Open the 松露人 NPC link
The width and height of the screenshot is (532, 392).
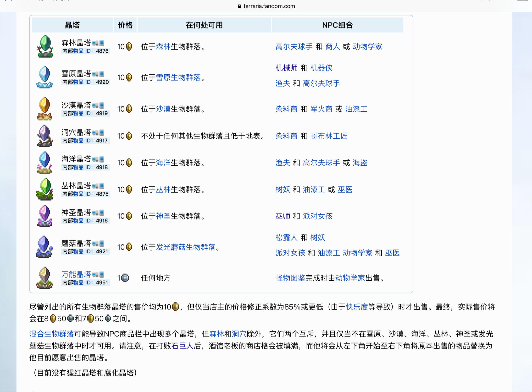(x=286, y=237)
